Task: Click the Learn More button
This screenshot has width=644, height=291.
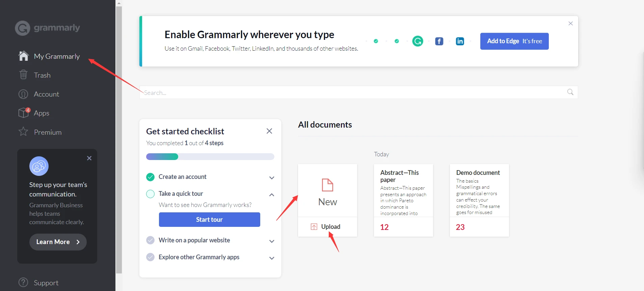Action: [58, 242]
